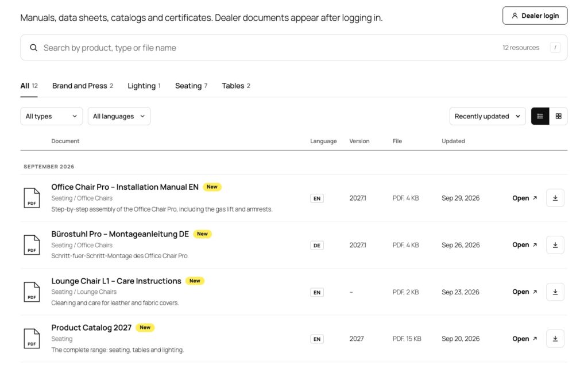
Task: Click the Language column header
Action: click(323, 141)
